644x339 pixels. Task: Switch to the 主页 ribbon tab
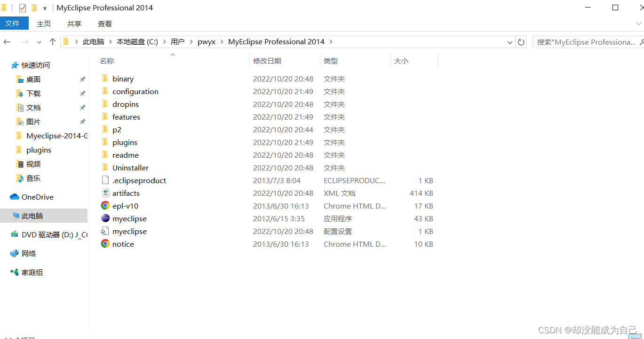44,24
